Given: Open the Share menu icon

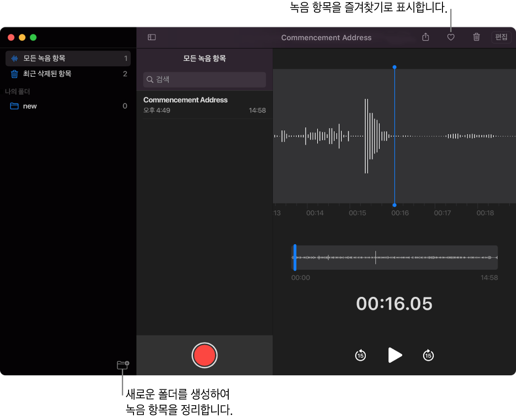Looking at the screenshot, I should [x=425, y=37].
